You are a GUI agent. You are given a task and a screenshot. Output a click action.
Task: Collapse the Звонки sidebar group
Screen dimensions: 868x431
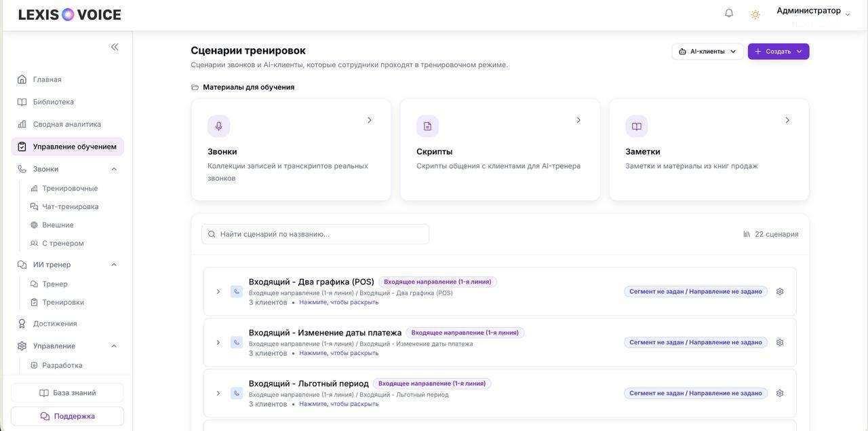(x=114, y=169)
